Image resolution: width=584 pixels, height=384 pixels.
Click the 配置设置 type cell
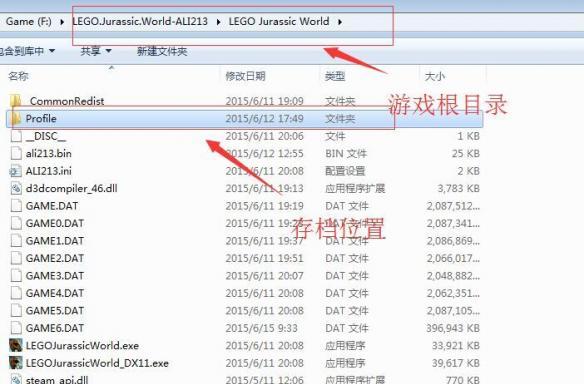[345, 171]
